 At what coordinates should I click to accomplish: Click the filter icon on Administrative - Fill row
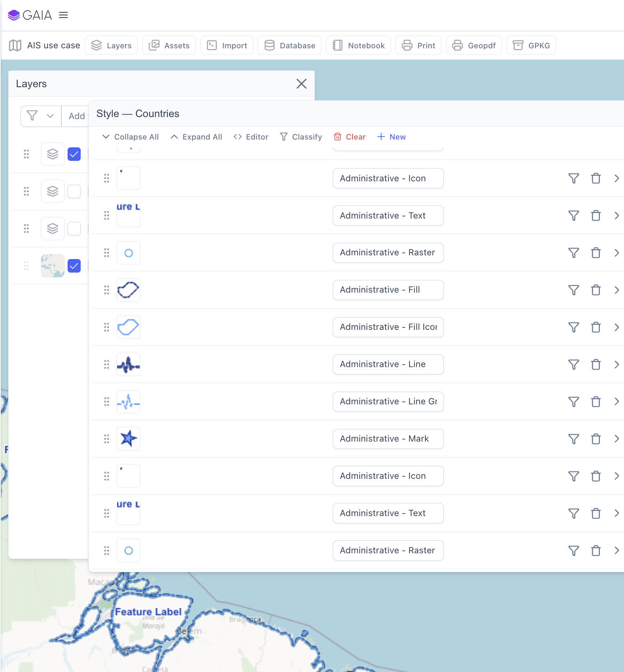click(573, 290)
